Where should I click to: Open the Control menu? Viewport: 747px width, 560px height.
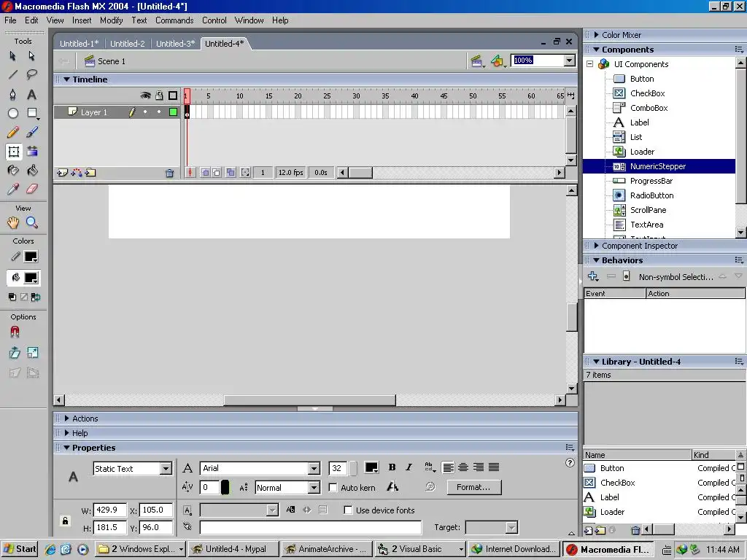tap(214, 20)
